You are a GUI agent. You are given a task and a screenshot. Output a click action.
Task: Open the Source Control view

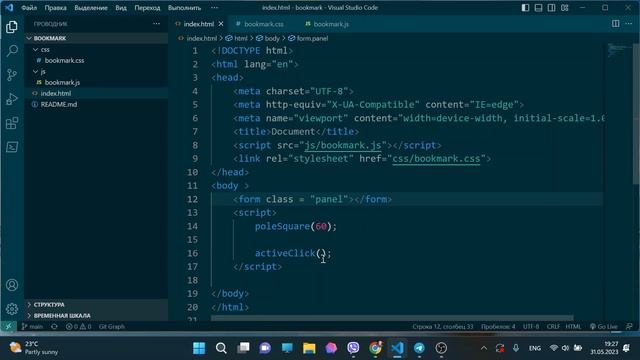(12, 75)
